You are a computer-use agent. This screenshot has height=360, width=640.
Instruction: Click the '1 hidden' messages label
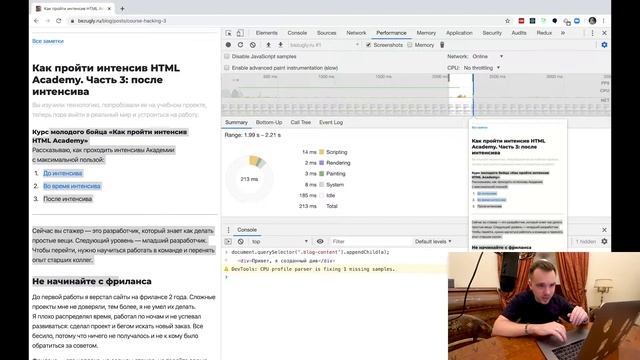[586, 242]
